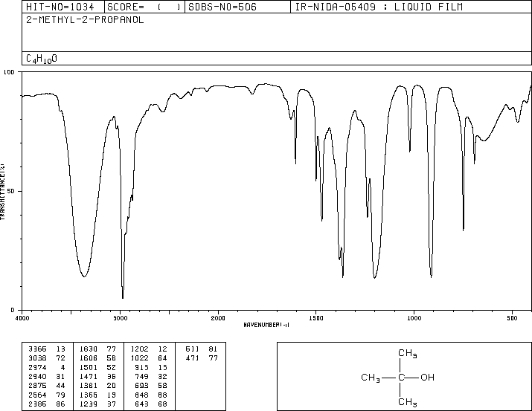Select peak value 3366 in the table

point(37,349)
